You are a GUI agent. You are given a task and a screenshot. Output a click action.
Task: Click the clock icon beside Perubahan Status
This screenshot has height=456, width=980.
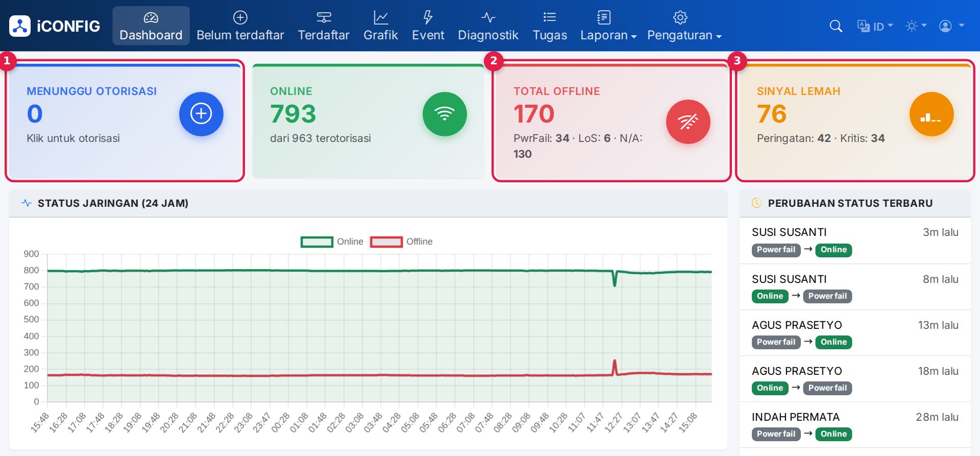click(756, 203)
